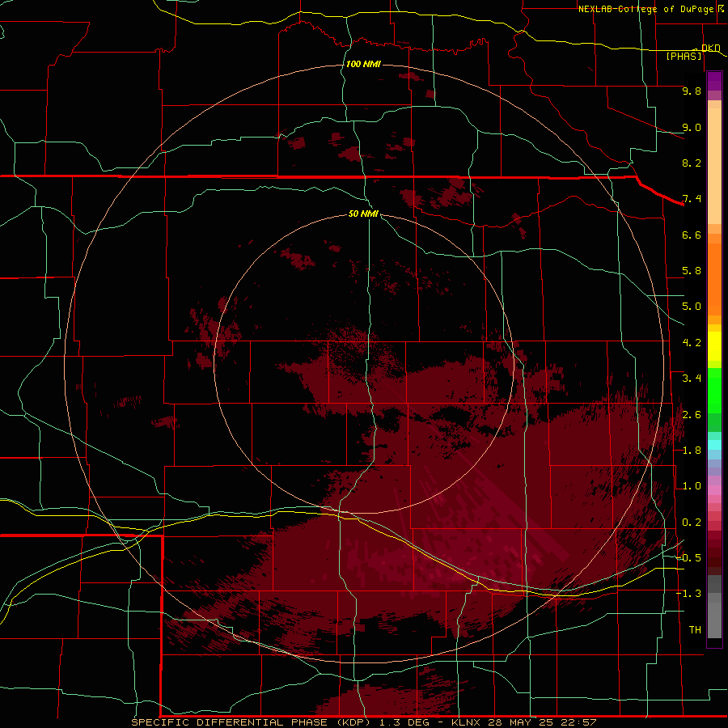
Task: Click the cyan segment of the color bar
Action: click(x=714, y=445)
